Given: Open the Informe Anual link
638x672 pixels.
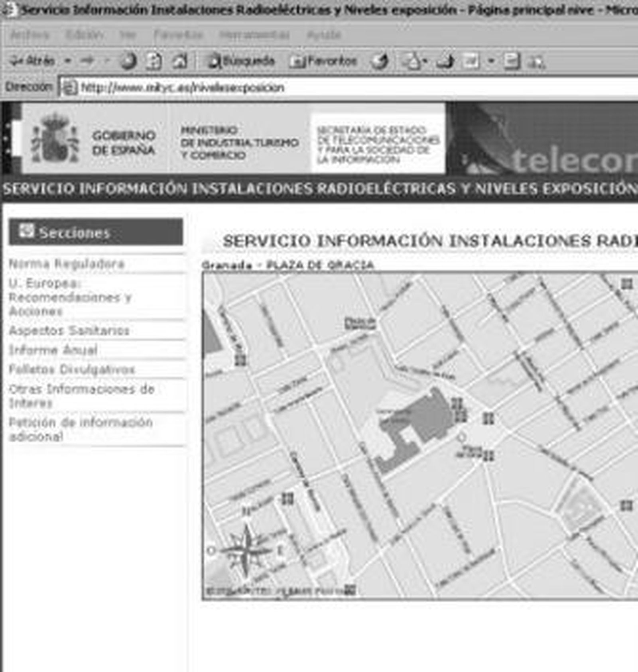Looking at the screenshot, I should click(53, 350).
